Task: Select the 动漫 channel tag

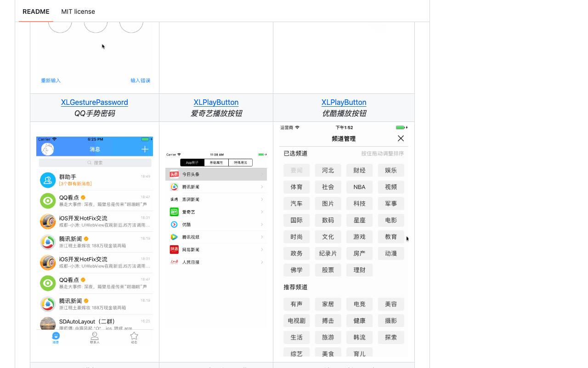Action: 391,253
